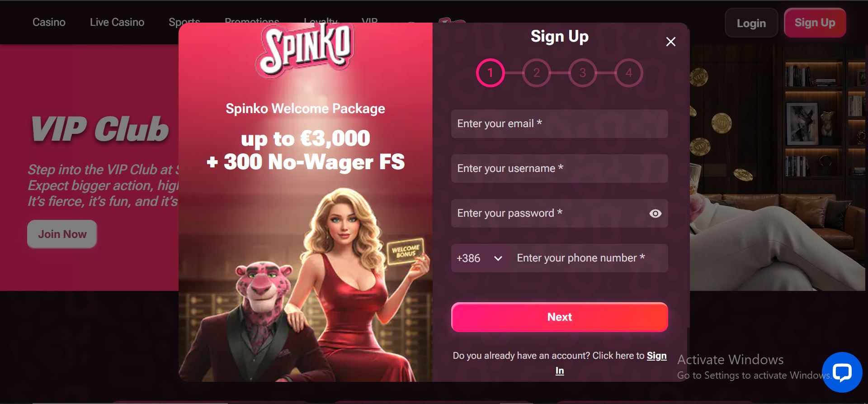
Task: Open the Sports menu item
Action: pos(184,22)
